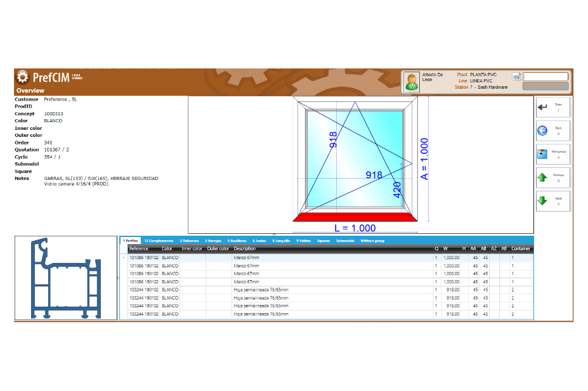The height and width of the screenshot is (391, 588).
Task: Open the user avatar for Alberto De Leon
Action: coord(412,81)
